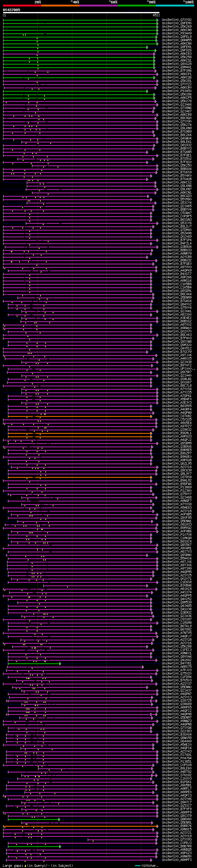The height and width of the screenshot is (868, 197).
Task: Select label UniRef100_A8KCQ6
Action: point(177,78)
